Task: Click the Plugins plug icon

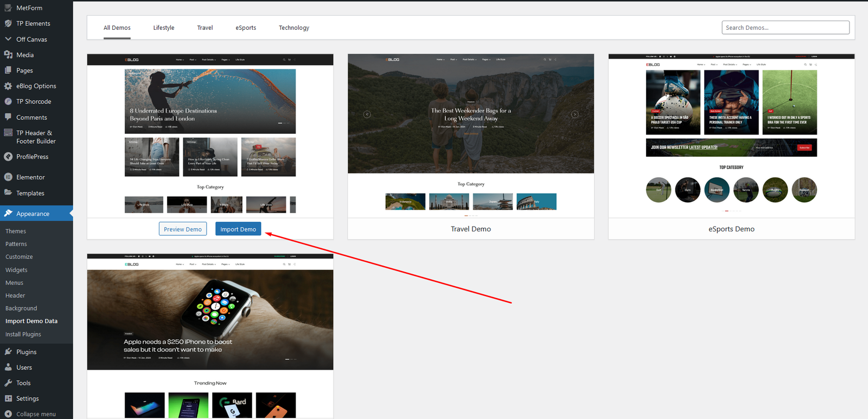Action: click(x=8, y=352)
